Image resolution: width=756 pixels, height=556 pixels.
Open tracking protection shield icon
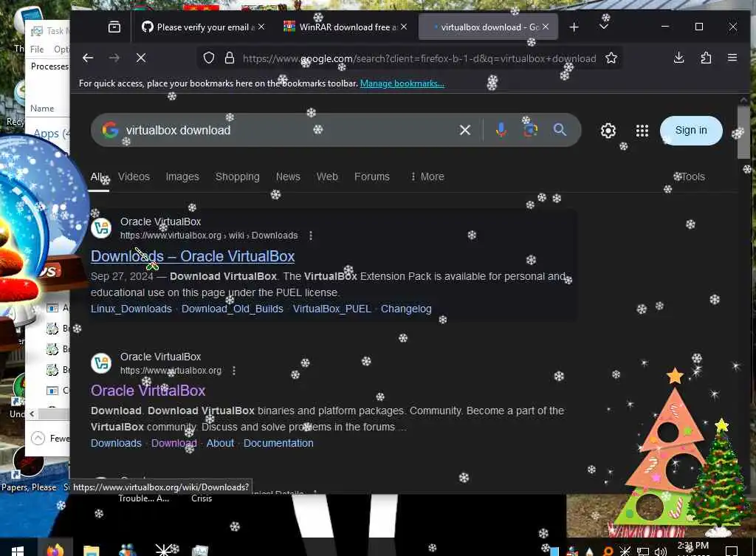209,58
